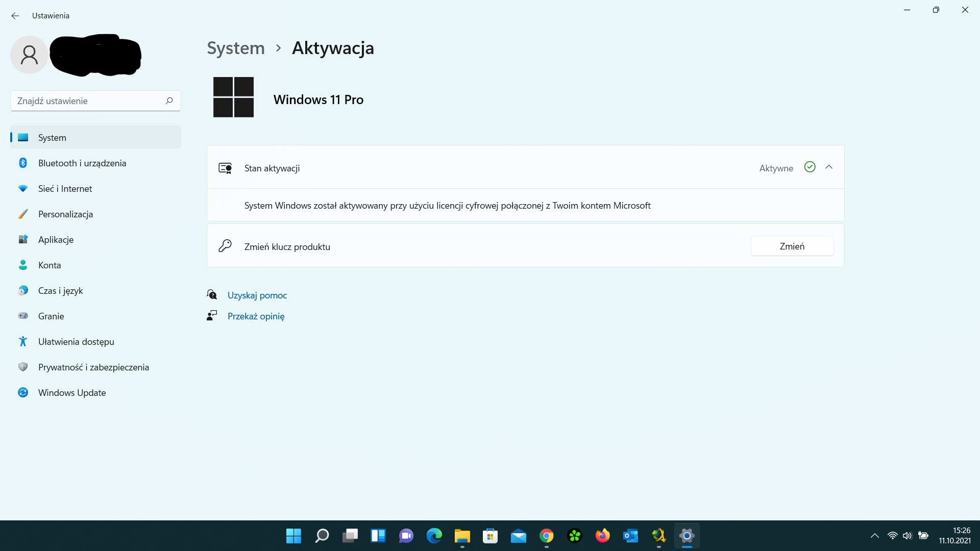The height and width of the screenshot is (551, 980).
Task: Click the Bluetooth sidebar icon
Action: coord(23,163)
